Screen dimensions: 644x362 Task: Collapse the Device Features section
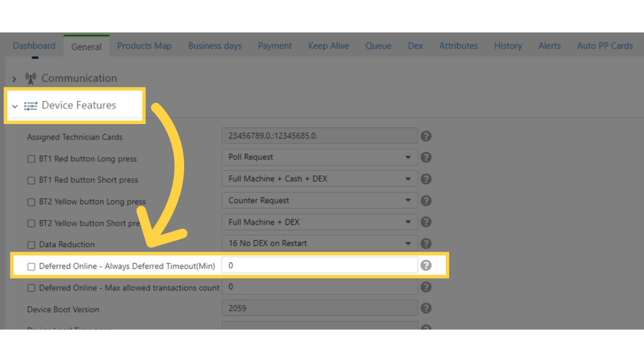tap(15, 106)
